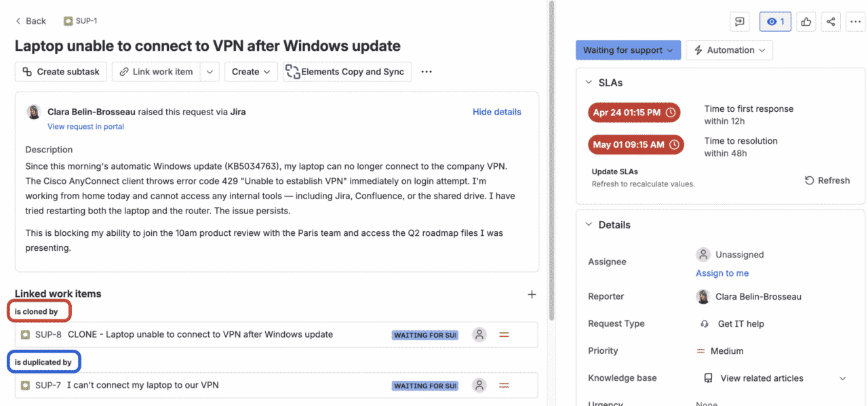The width and height of the screenshot is (868, 406).
Task: Click reporter Clara Belin-Brosseau in Details
Action: [x=749, y=296]
